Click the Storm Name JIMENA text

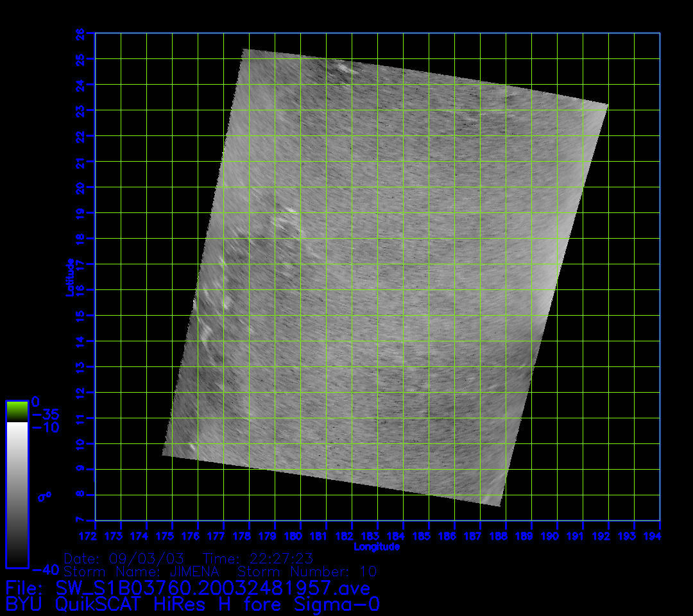coord(142,571)
